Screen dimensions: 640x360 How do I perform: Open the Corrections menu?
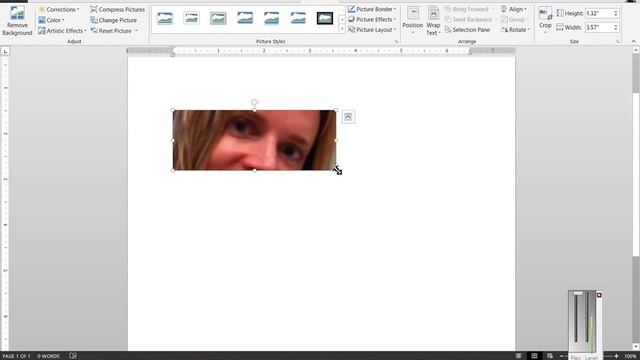tap(59, 9)
